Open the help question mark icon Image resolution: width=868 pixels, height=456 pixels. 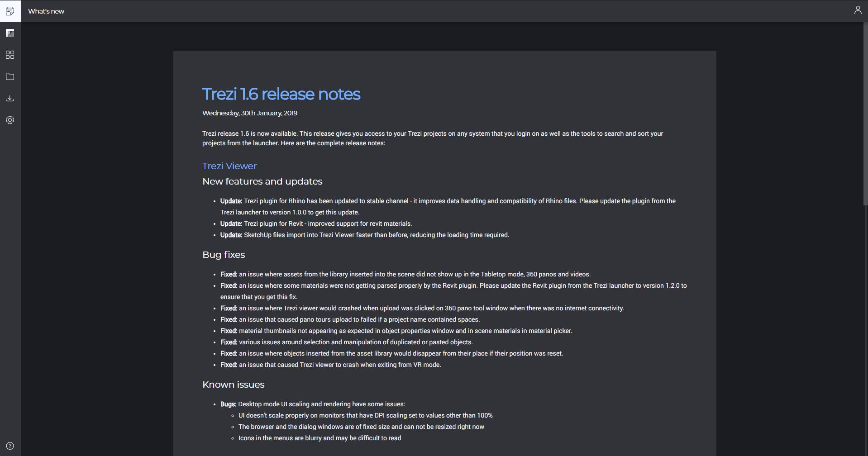pos(10,446)
